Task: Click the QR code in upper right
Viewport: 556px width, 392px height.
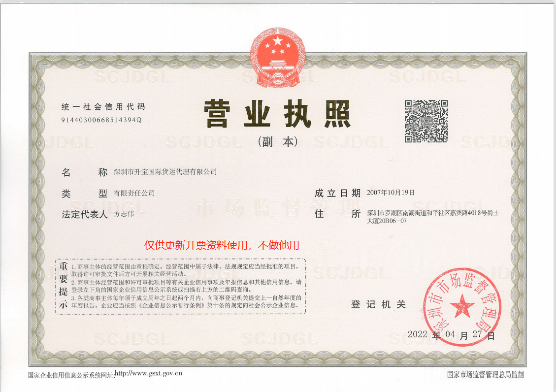Action: click(426, 121)
